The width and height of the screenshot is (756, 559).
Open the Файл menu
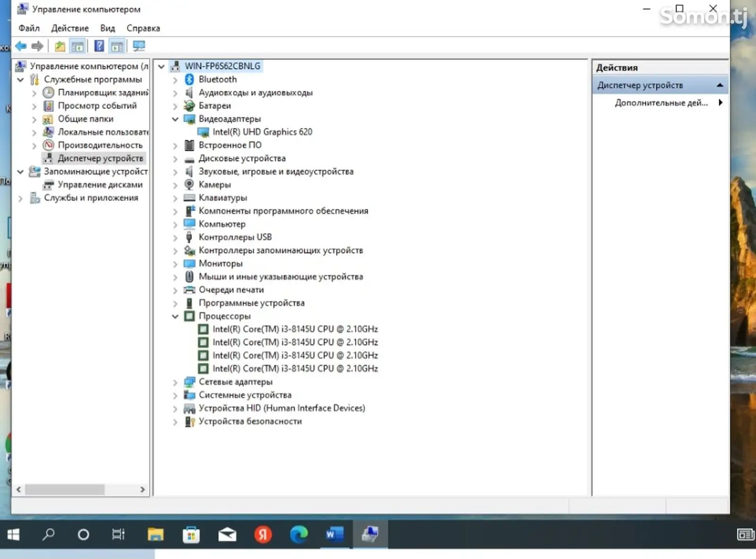coord(29,28)
